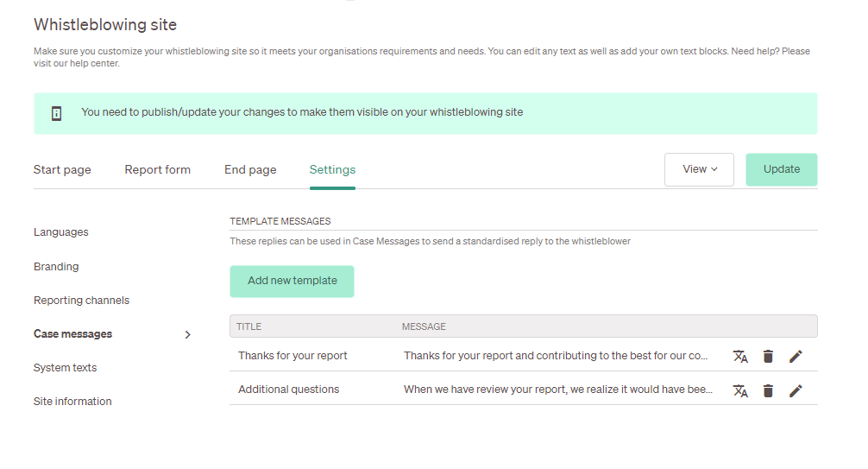This screenshot has height=469, width=868.
Task: Switch to the Report form tab
Action: (157, 169)
